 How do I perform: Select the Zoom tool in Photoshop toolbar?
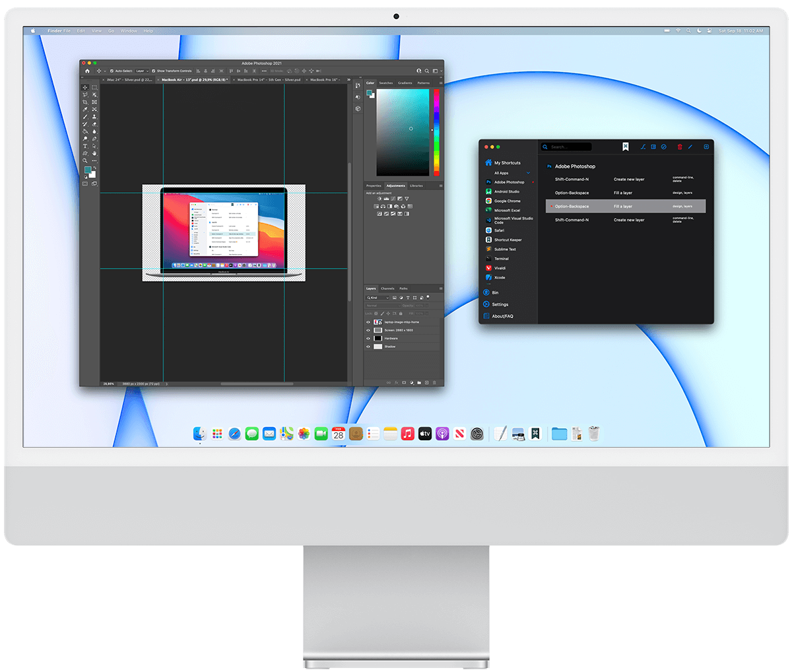(85, 160)
